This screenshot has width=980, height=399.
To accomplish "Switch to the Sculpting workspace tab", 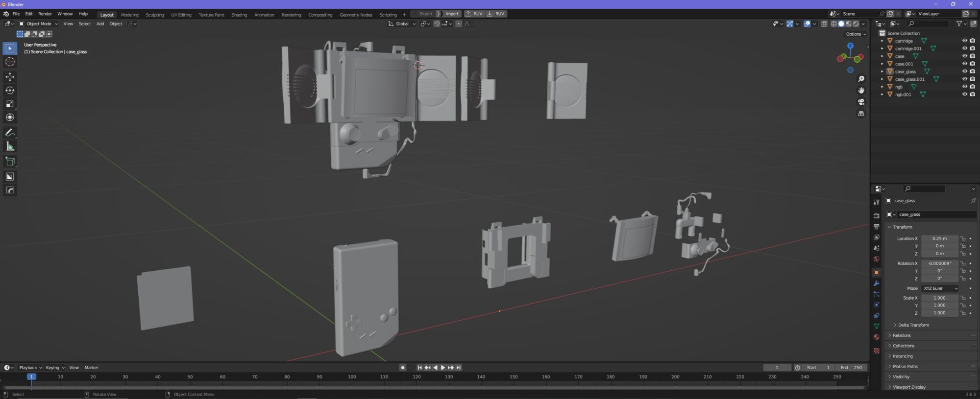I will click(x=155, y=15).
